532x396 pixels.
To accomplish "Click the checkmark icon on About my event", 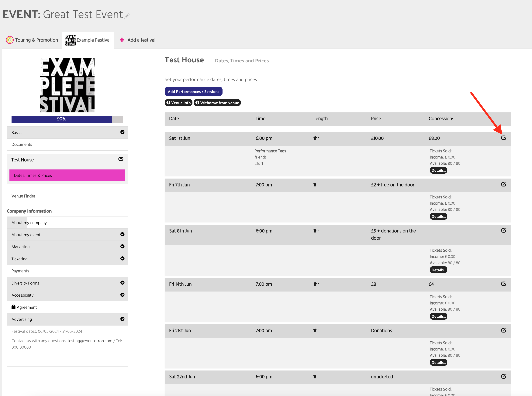I will [122, 234].
